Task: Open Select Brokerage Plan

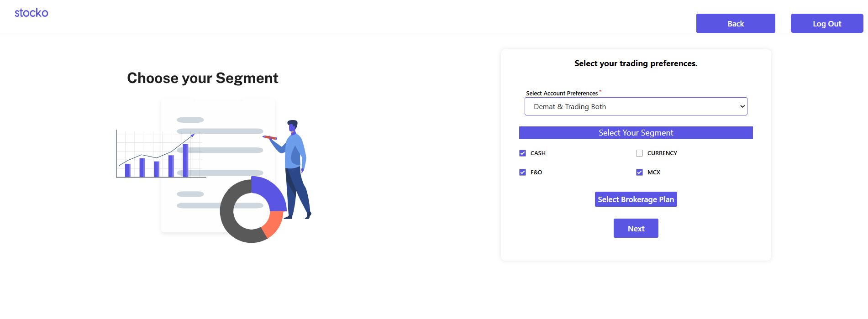Action: [x=636, y=199]
